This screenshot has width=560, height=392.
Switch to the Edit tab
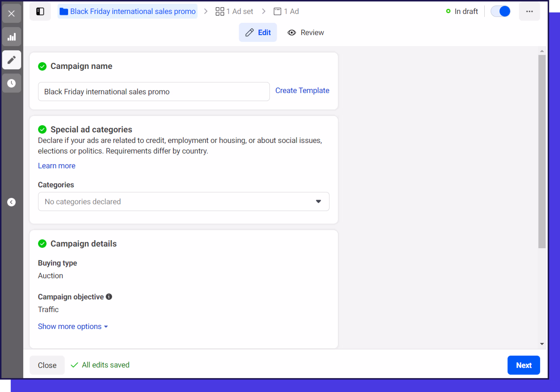[258, 32]
